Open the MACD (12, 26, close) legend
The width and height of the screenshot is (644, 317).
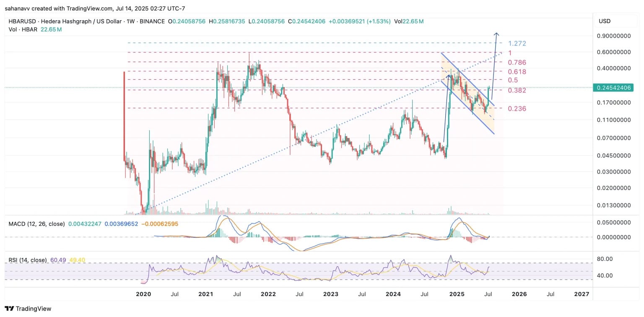click(37, 224)
